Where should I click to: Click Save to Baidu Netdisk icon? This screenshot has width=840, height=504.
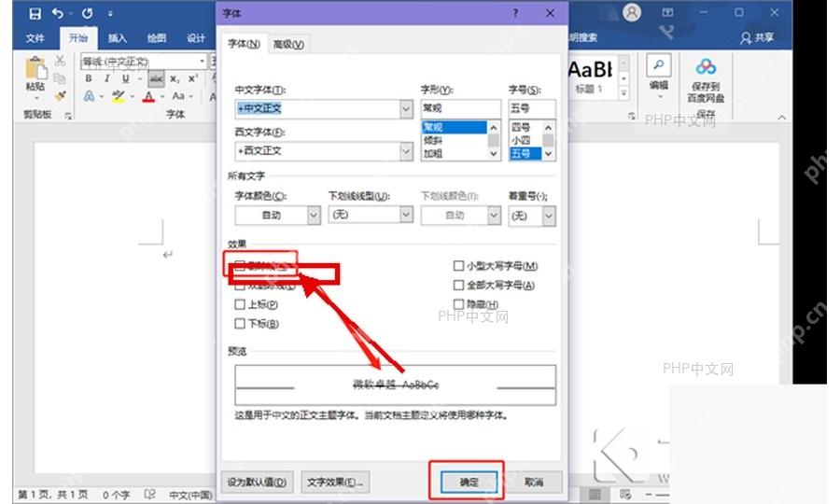(x=707, y=67)
